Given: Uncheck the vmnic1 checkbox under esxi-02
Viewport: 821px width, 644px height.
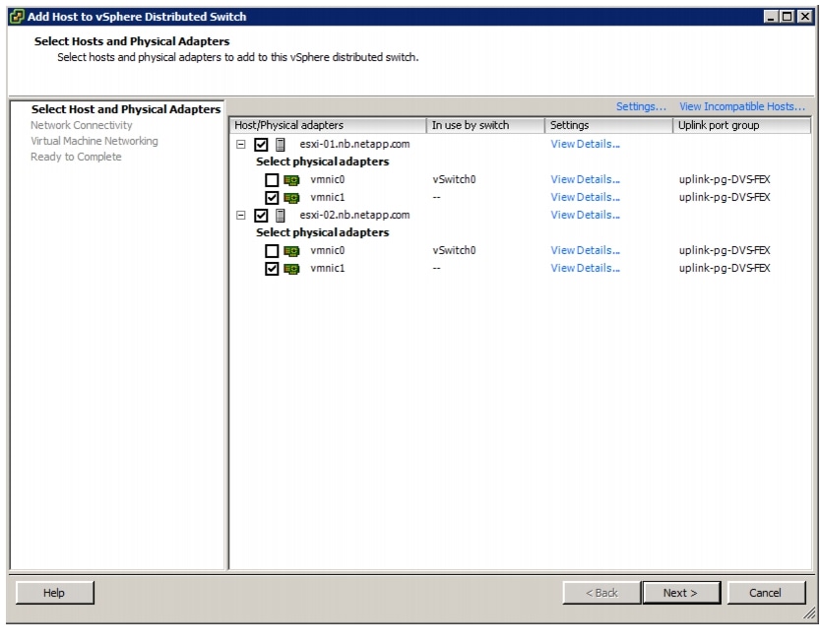Looking at the screenshot, I should 272,269.
